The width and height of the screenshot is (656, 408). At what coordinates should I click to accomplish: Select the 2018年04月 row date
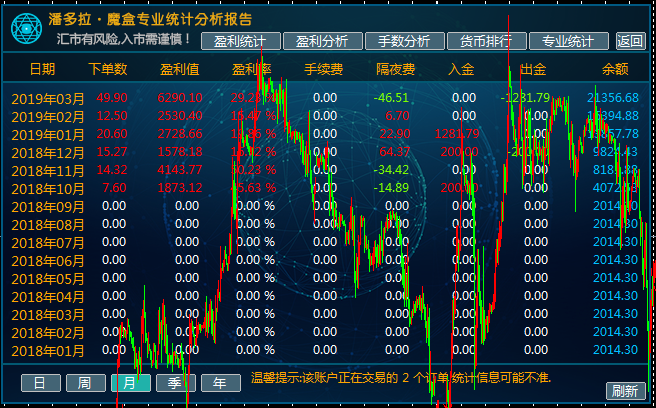tap(48, 297)
